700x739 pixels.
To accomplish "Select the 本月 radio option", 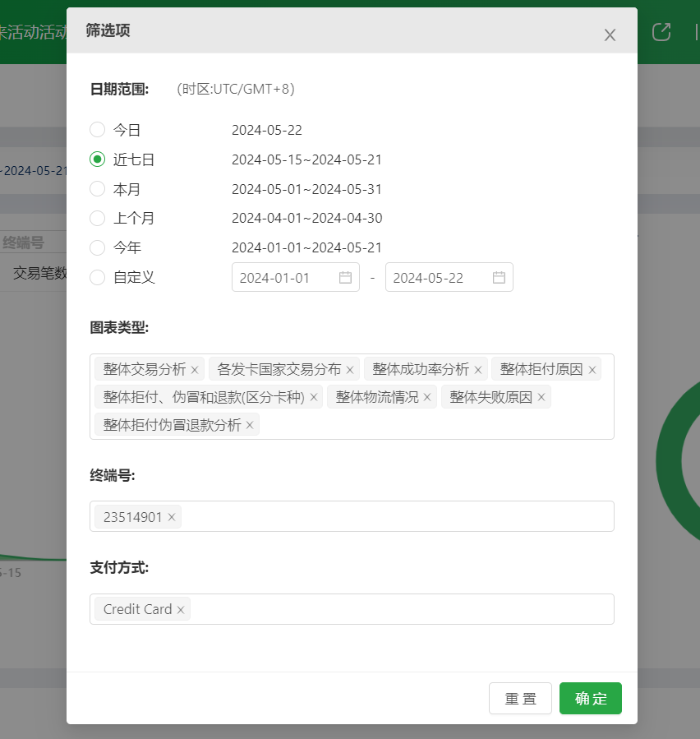I will 98,189.
